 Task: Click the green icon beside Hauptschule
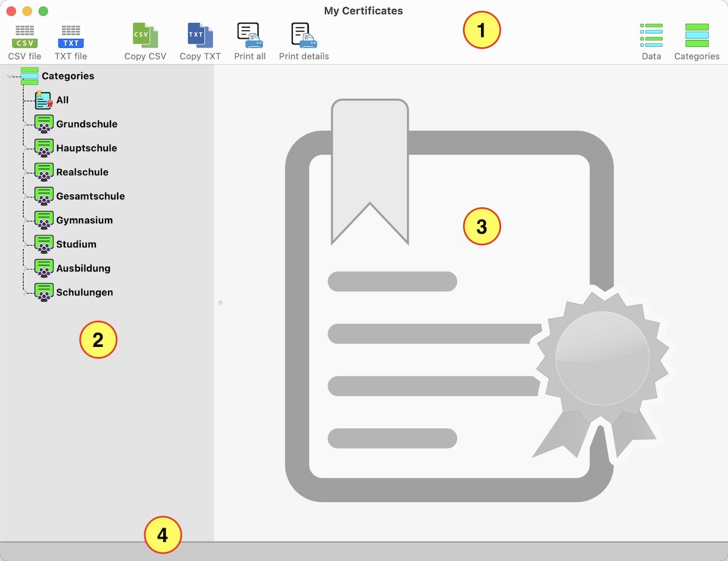tap(44, 148)
